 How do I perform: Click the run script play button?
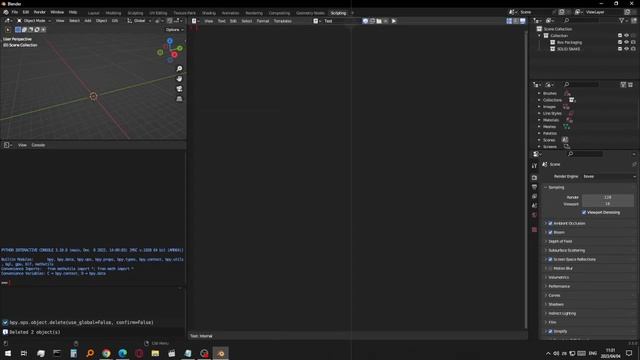pos(393,21)
